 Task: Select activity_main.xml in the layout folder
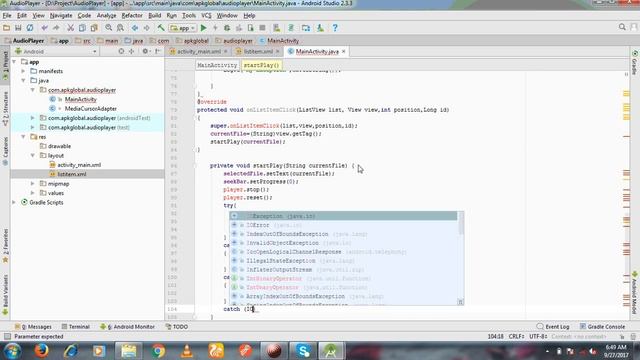click(79, 165)
